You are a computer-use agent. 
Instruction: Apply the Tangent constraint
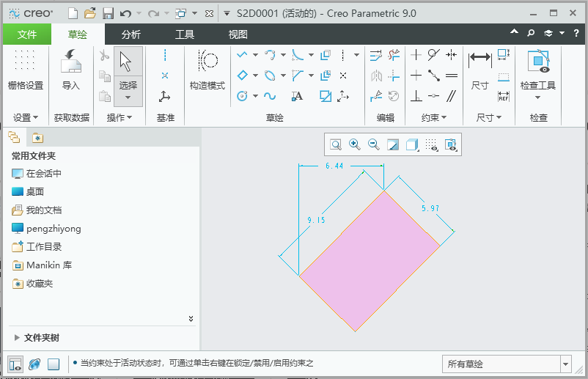pyautogui.click(x=434, y=55)
